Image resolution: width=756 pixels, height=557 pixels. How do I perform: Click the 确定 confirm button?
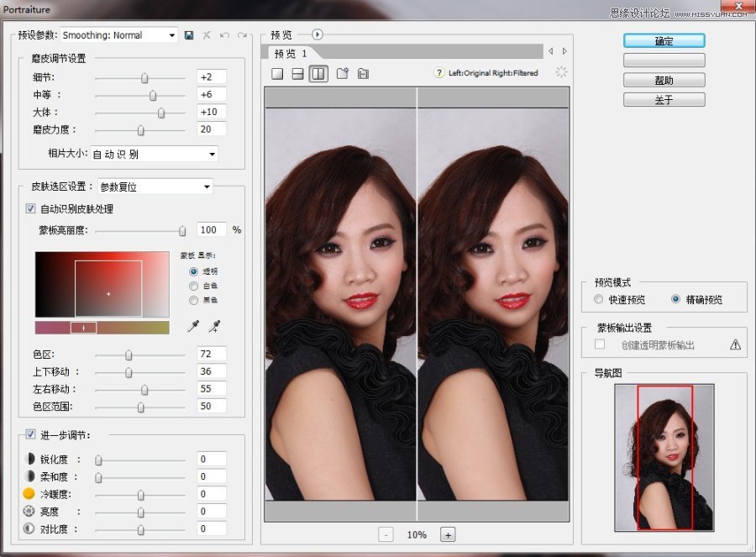(x=664, y=40)
